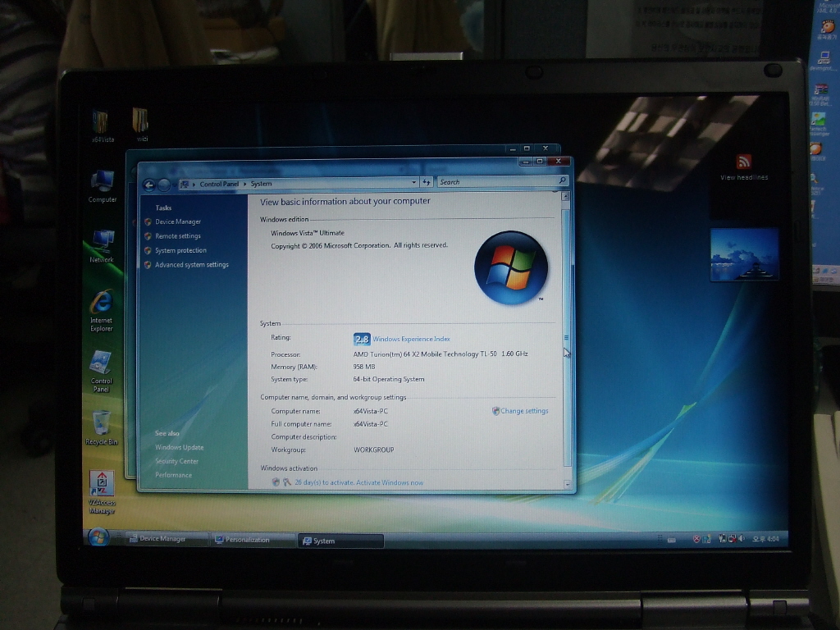Screen dimensions: 840x630
Task: Click the vertical scrollbar thumb in System window
Action: [566, 337]
